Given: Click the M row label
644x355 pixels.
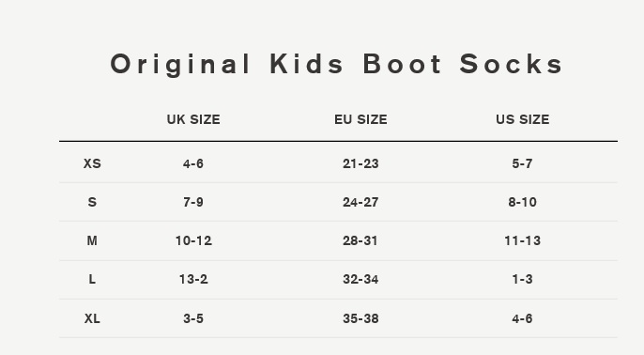Looking at the screenshot, I should point(92,240).
